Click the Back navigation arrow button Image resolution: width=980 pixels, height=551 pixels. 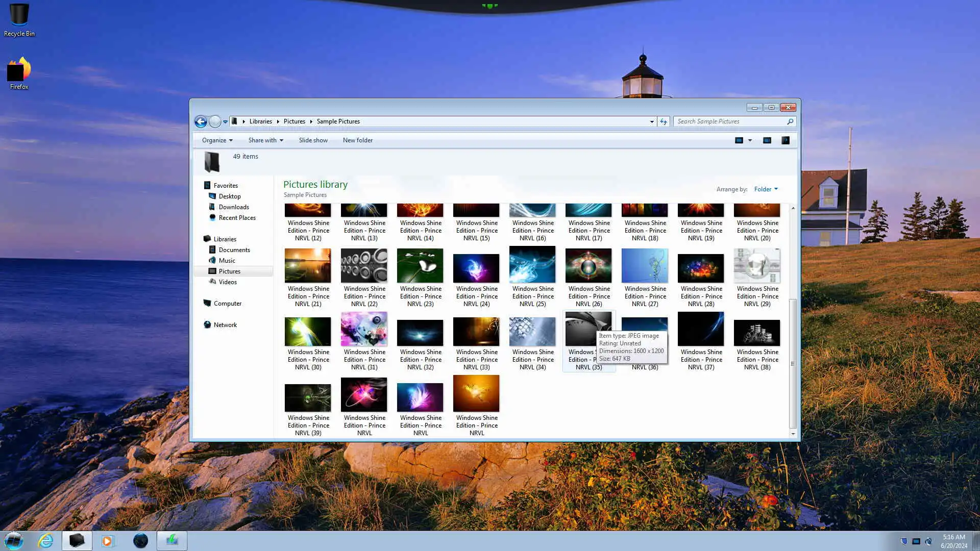pos(201,121)
